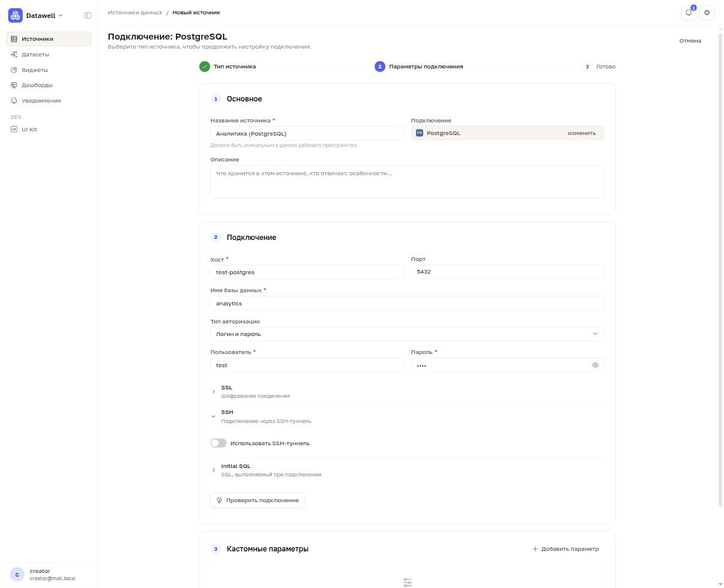Open Уведомления in sidebar
The width and height of the screenshot is (724, 588).
click(x=49, y=101)
